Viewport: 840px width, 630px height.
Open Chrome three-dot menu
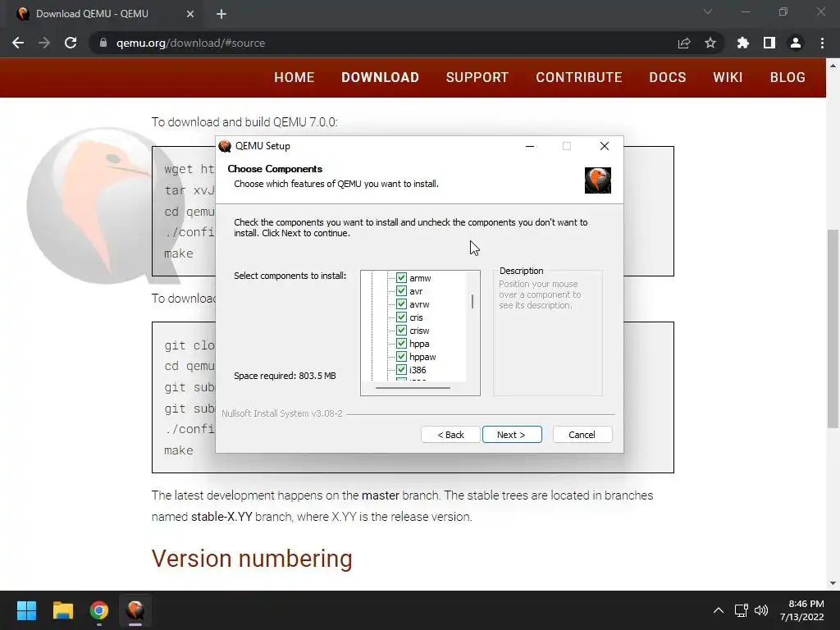[822, 43]
